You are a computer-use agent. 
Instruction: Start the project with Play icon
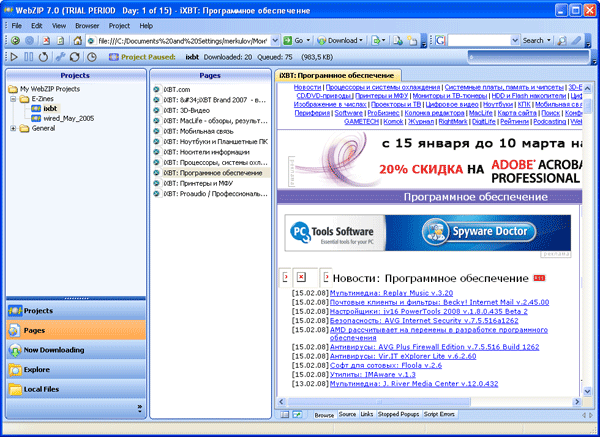14,57
